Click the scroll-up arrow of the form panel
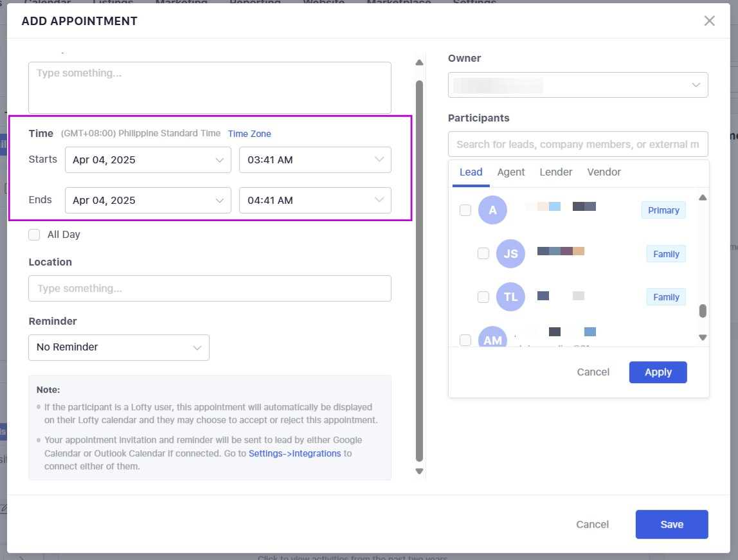738x560 pixels. [419, 62]
